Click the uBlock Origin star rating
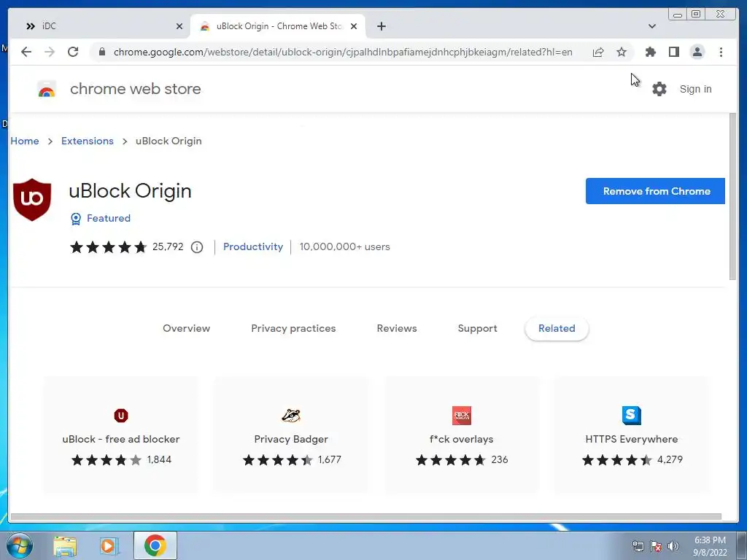Image resolution: width=747 pixels, height=560 pixels. click(x=109, y=247)
